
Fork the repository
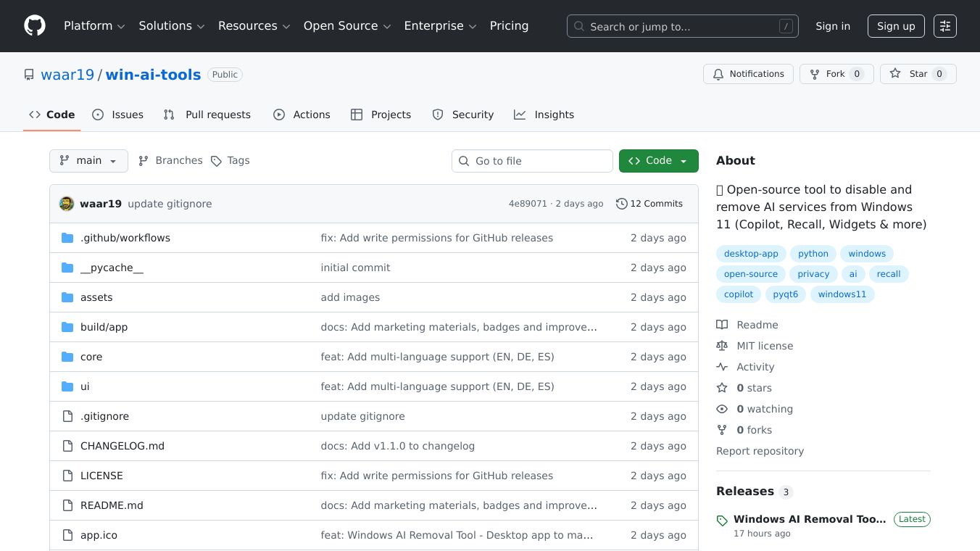tap(836, 74)
